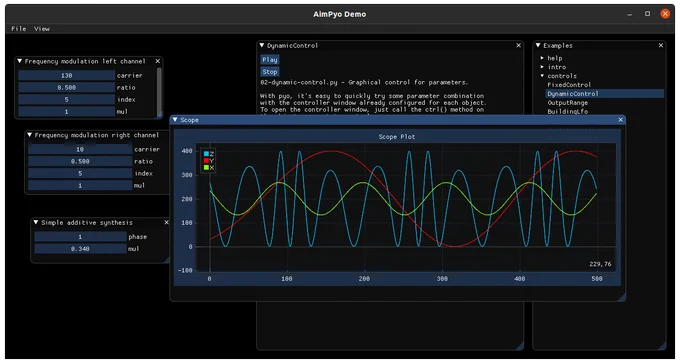
Task: Collapse the Scope window with its triangle
Action: [175, 120]
